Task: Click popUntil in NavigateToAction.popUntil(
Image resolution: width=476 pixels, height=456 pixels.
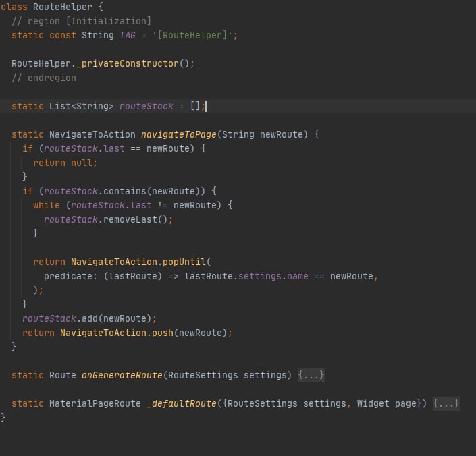Action: click(x=184, y=262)
